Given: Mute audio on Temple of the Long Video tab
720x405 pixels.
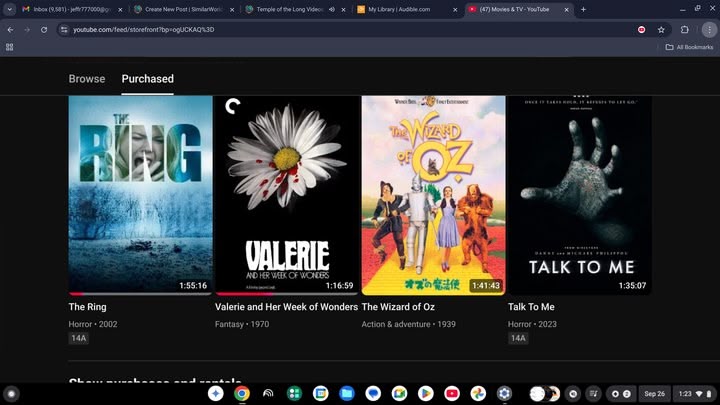Looking at the screenshot, I should click(332, 9).
